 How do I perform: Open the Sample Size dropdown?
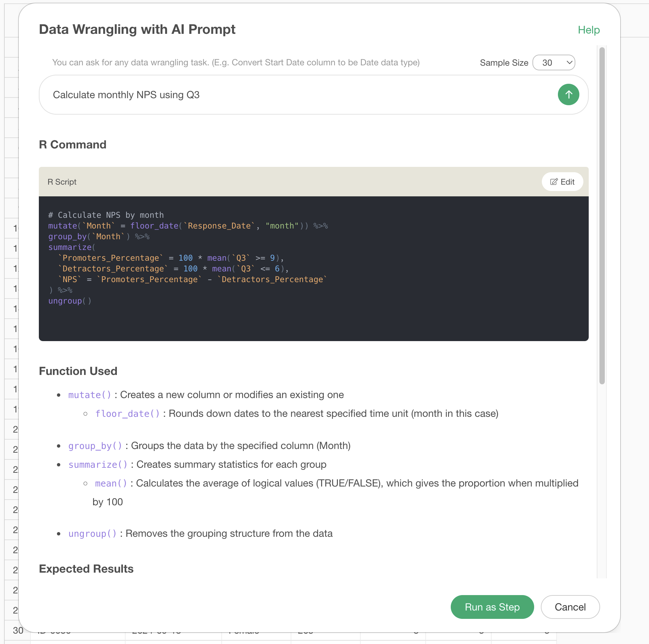click(554, 63)
